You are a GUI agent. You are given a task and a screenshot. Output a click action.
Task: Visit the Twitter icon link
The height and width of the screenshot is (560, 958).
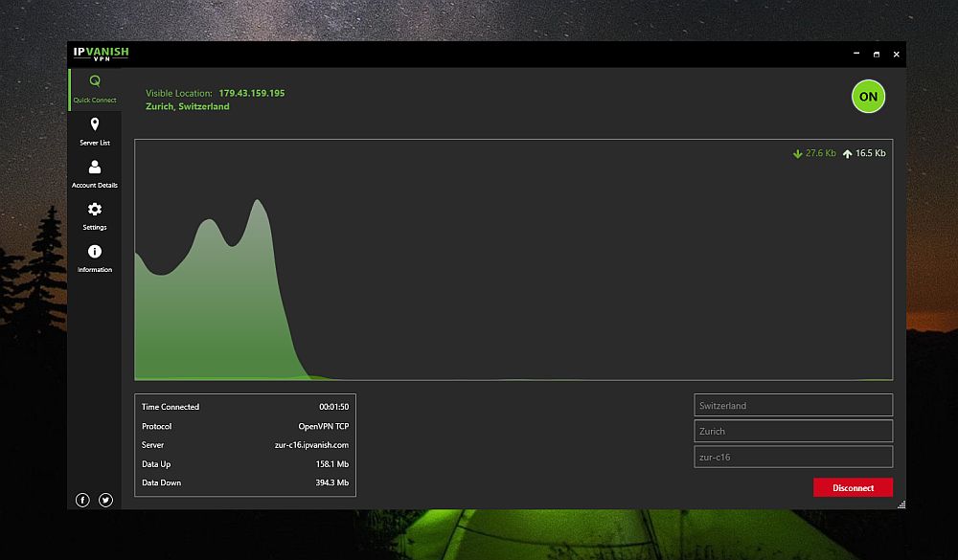pos(105,500)
